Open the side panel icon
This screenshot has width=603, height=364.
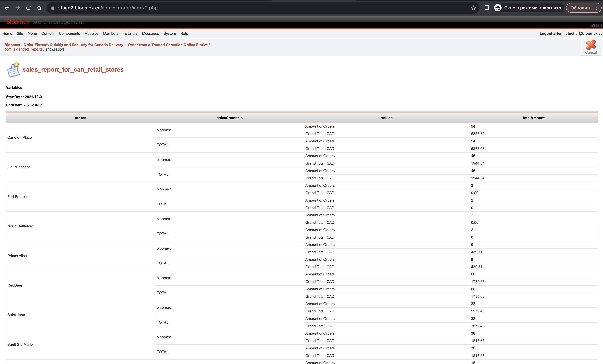(487, 8)
